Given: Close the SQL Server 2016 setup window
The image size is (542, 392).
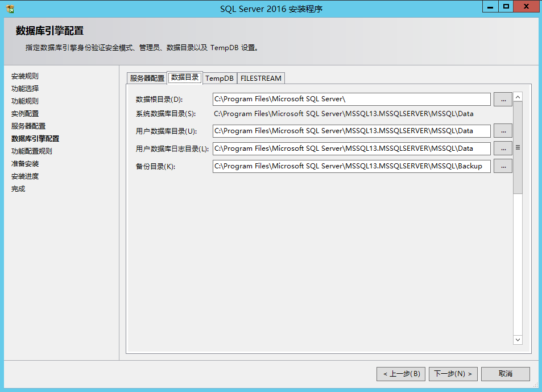Looking at the screenshot, I should coord(527,7).
